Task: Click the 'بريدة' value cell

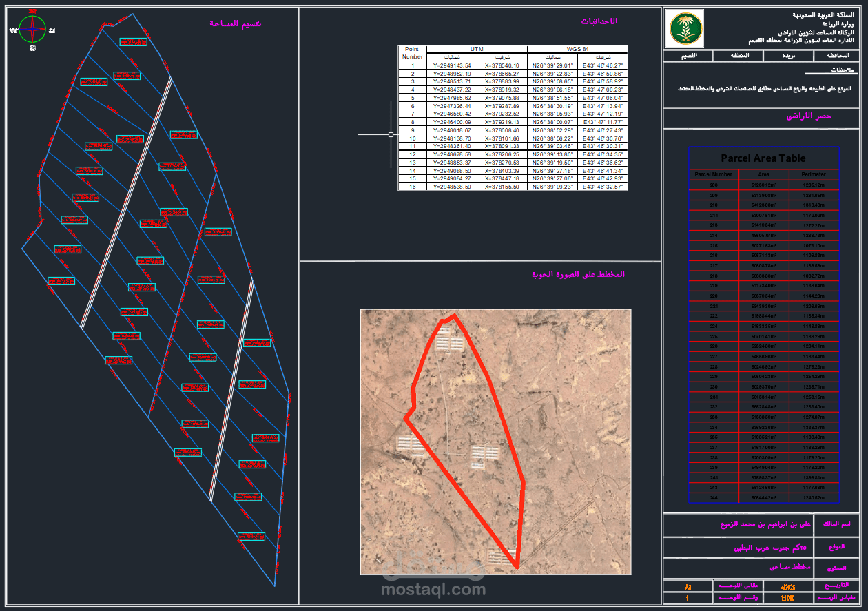Action: coord(789,56)
